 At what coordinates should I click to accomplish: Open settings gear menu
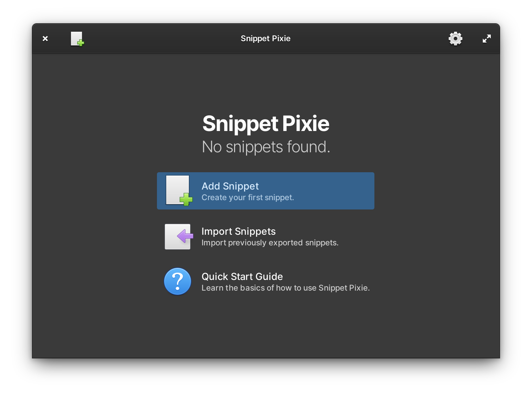tap(455, 39)
